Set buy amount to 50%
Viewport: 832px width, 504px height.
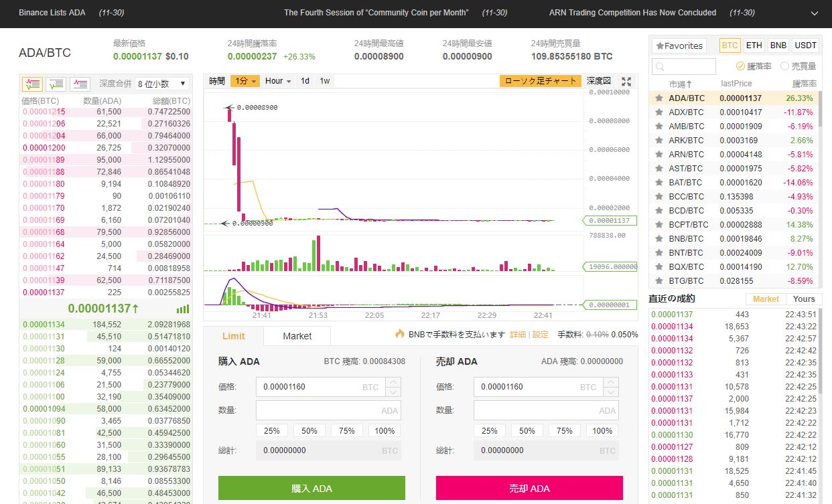point(309,431)
